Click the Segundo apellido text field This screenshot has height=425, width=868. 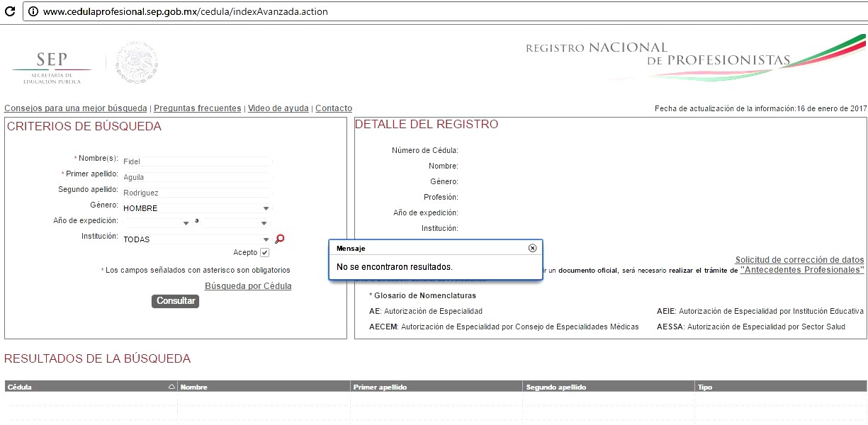point(196,193)
